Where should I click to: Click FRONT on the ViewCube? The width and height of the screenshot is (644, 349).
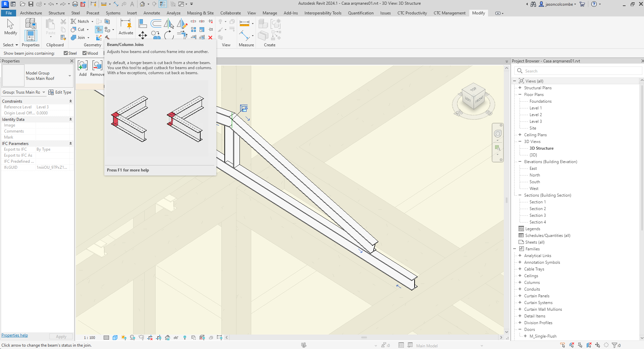480,101
